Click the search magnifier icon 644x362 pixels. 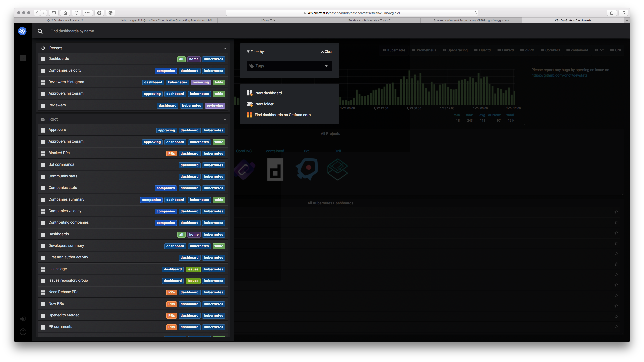point(40,31)
